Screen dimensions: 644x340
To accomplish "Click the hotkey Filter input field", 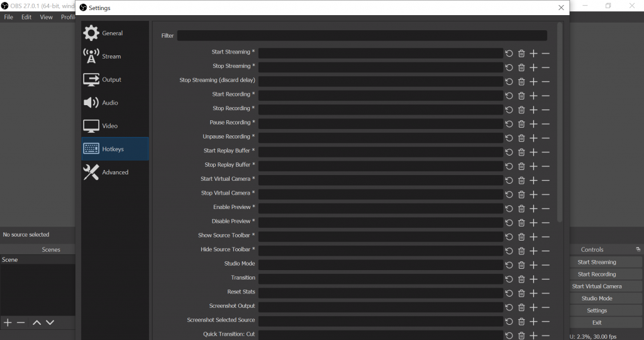I will [x=362, y=36].
